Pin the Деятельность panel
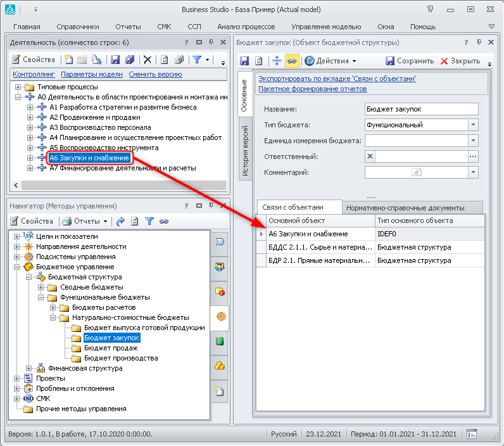504x446 pixels. (211, 42)
